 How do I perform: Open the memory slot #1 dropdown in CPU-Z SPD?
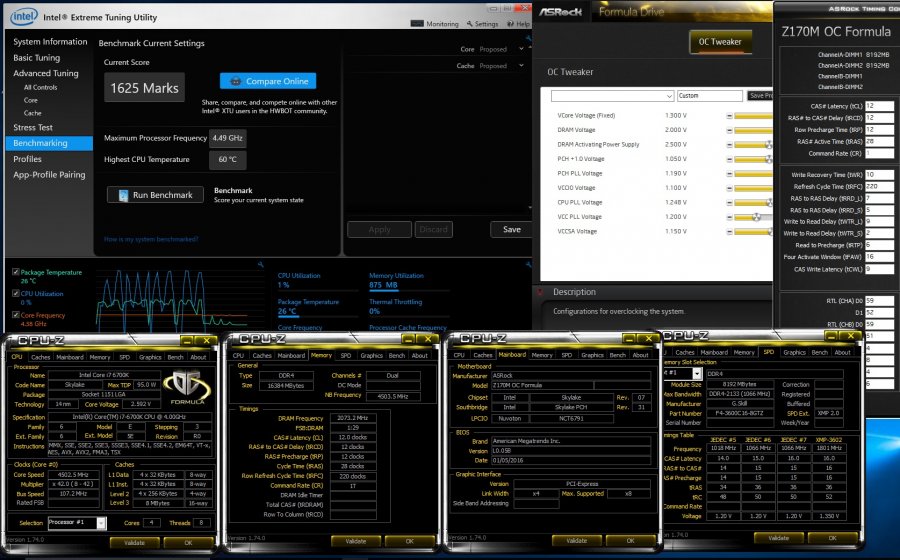tap(697, 374)
